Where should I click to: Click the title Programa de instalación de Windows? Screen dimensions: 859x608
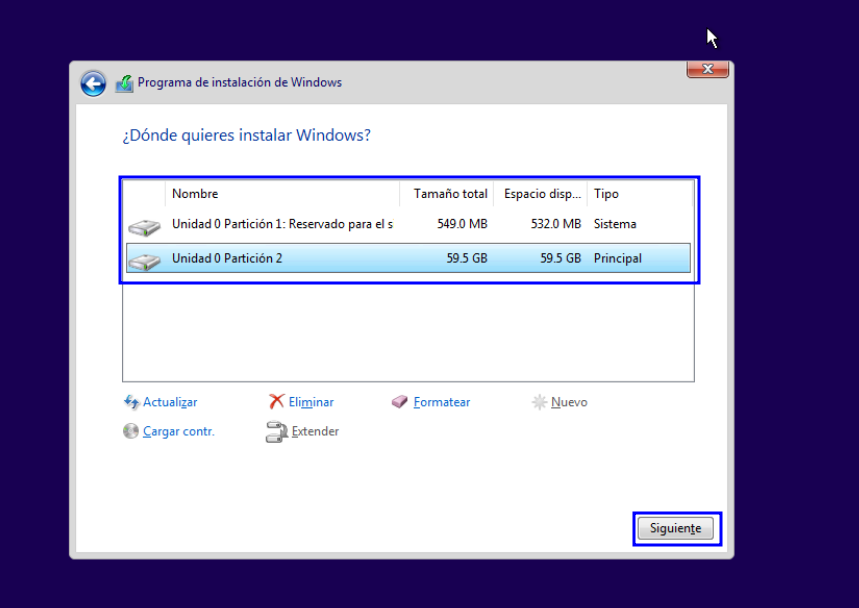pyautogui.click(x=239, y=83)
